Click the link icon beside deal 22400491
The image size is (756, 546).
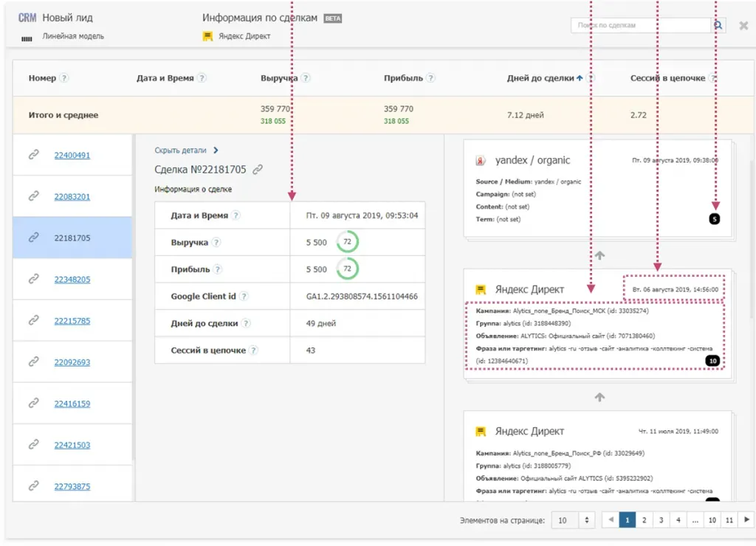pos(33,155)
